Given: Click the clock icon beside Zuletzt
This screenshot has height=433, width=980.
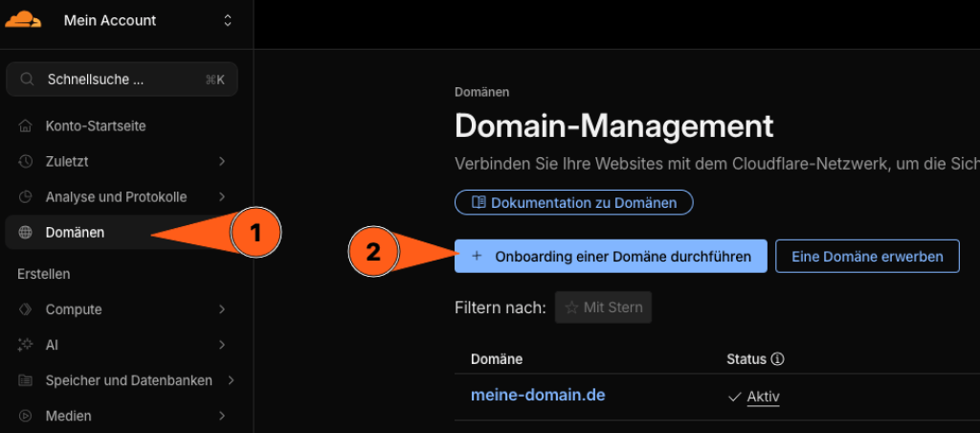Looking at the screenshot, I should (26, 161).
